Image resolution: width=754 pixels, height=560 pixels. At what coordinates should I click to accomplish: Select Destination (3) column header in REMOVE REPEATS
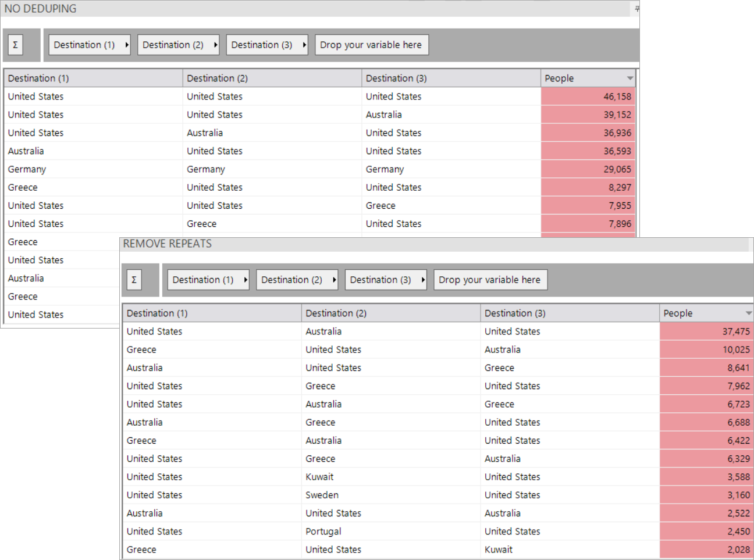click(570, 313)
